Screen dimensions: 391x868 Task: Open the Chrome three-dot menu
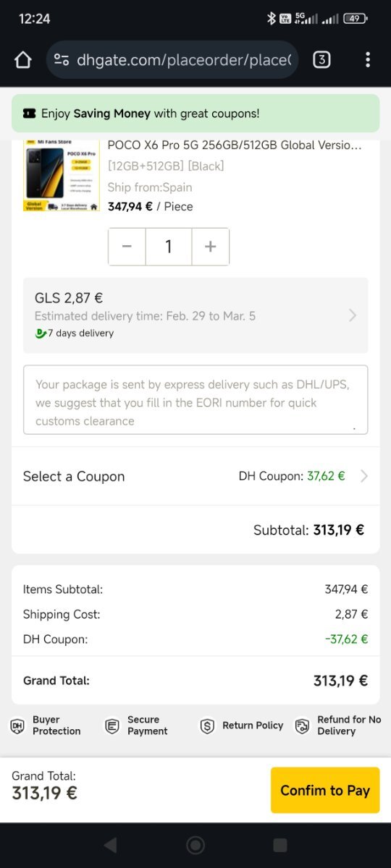pyautogui.click(x=368, y=60)
